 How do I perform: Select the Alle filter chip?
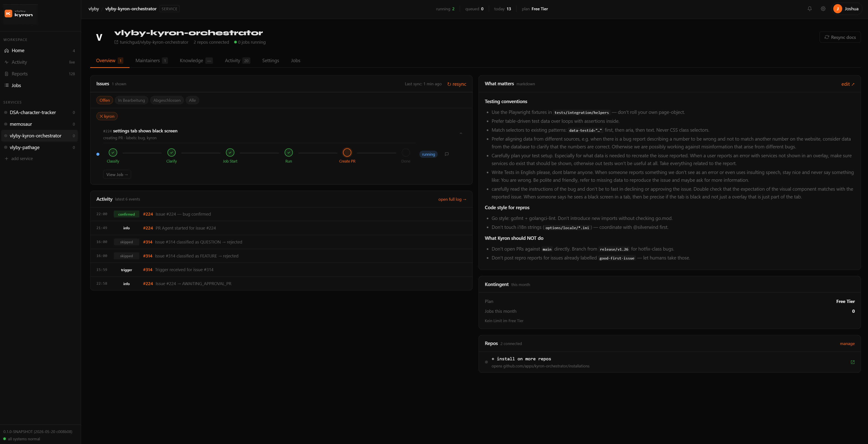tap(192, 100)
